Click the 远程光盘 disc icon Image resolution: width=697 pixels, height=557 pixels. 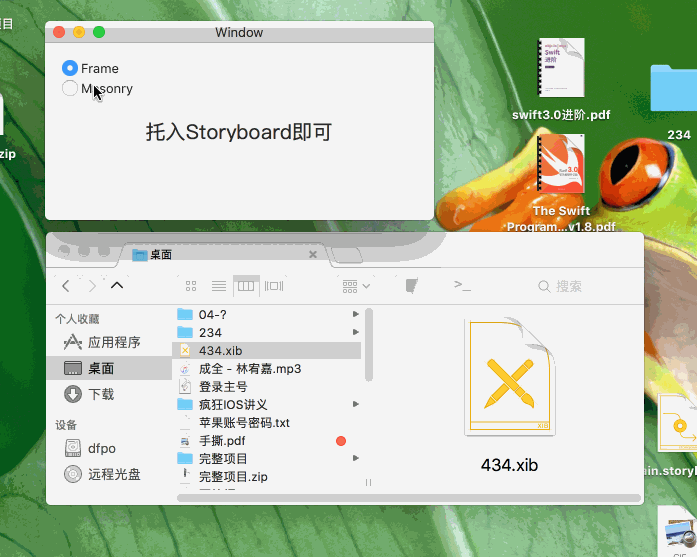click(x=73, y=474)
